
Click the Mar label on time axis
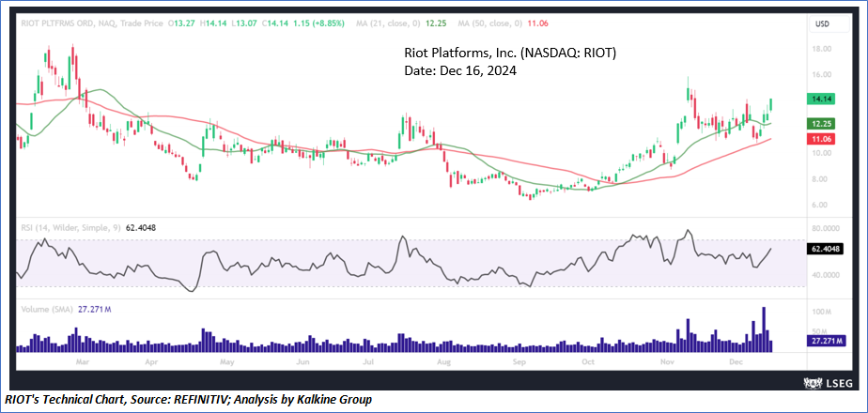point(82,362)
